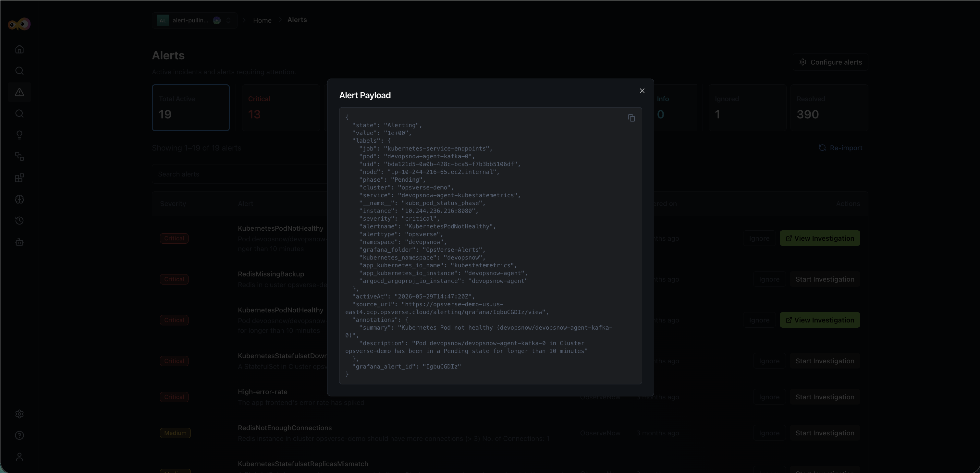Ignore the KubernetesStatefulsetDown alert

click(769, 361)
